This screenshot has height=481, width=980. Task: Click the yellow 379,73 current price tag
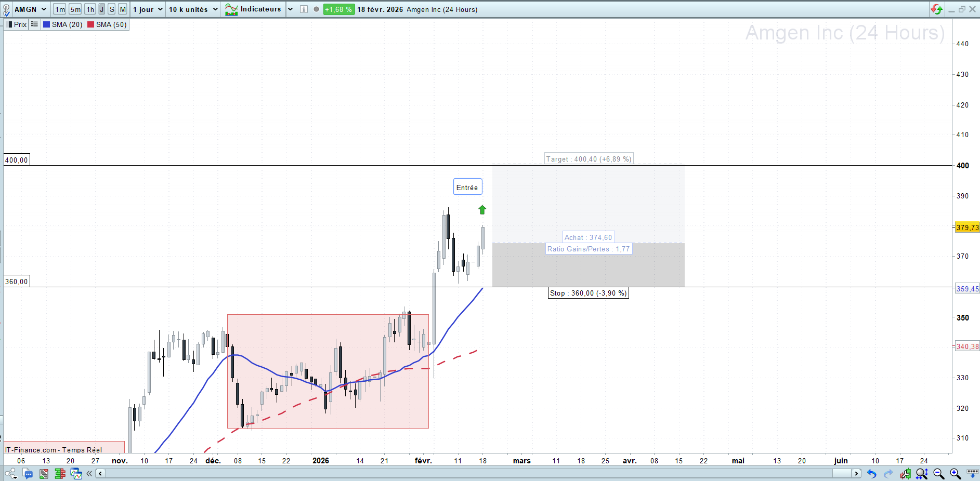click(968, 228)
